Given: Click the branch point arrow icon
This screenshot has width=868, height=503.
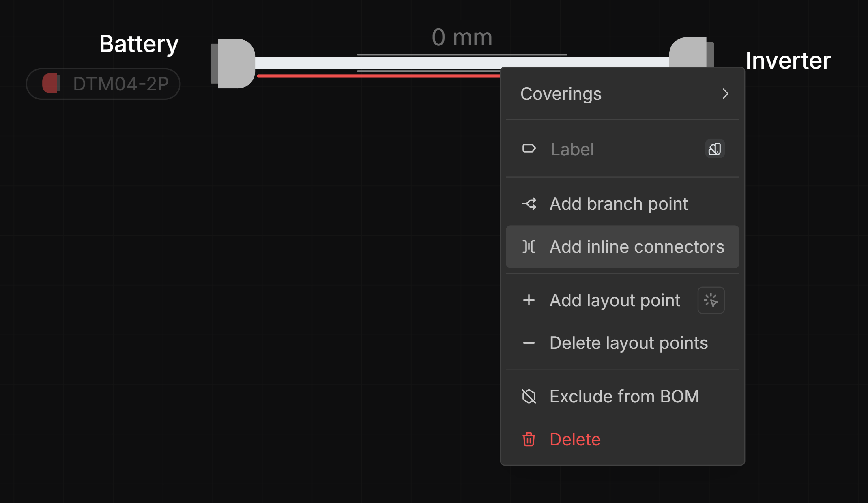Looking at the screenshot, I should [x=529, y=204].
